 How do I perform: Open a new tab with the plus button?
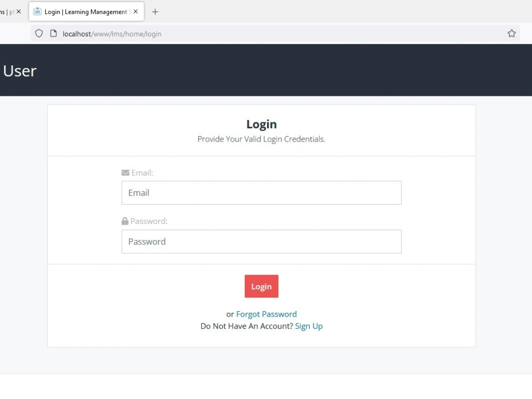pos(155,12)
